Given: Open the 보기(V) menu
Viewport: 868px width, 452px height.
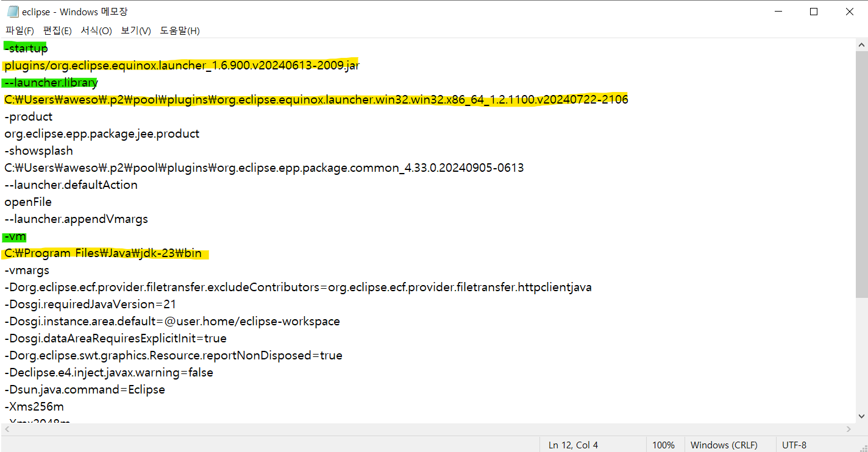Looking at the screenshot, I should [x=136, y=30].
